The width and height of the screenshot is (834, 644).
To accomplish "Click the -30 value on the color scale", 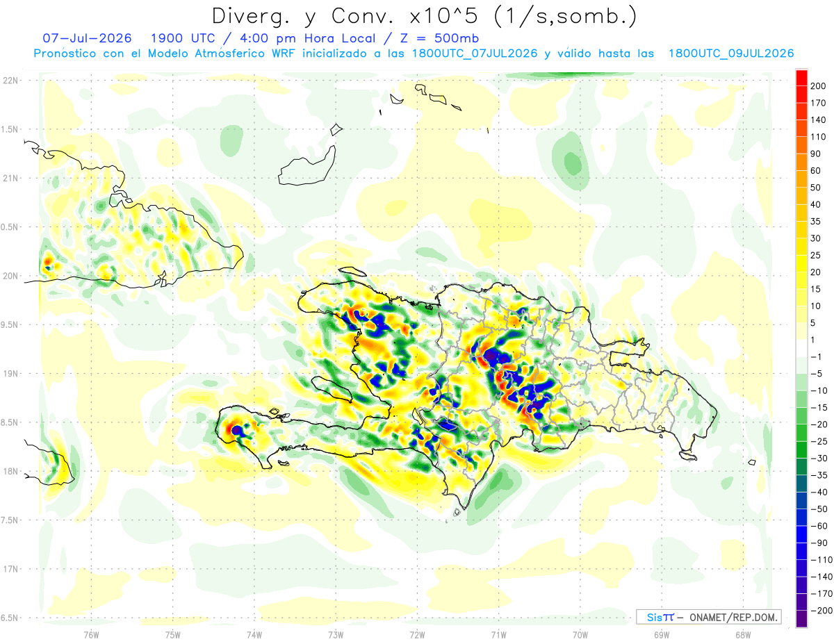I will pos(820,459).
